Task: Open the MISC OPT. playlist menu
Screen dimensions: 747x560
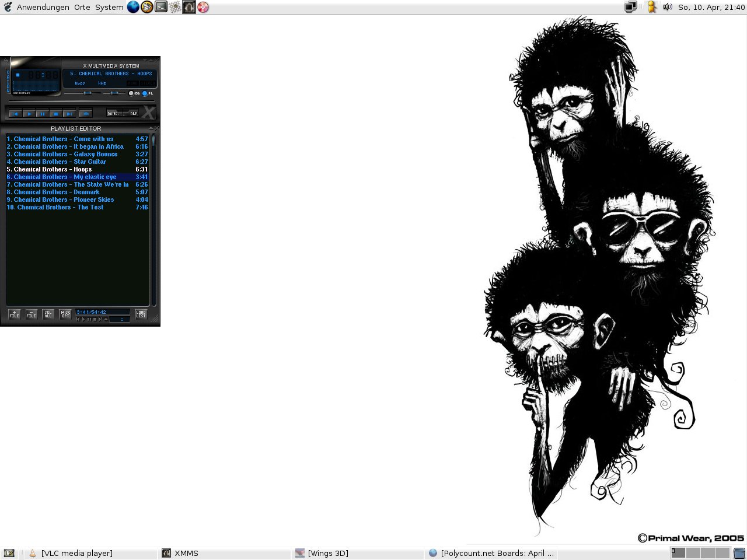Action: (65, 314)
